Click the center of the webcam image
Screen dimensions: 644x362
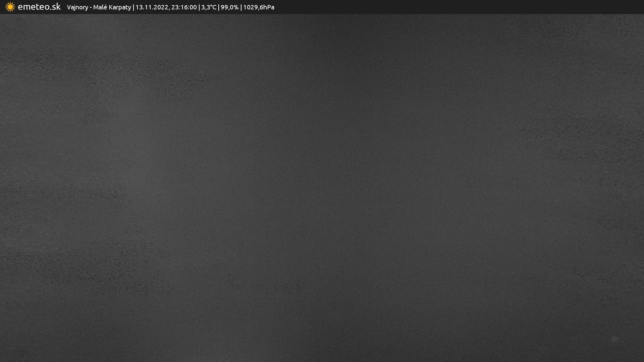(322, 188)
